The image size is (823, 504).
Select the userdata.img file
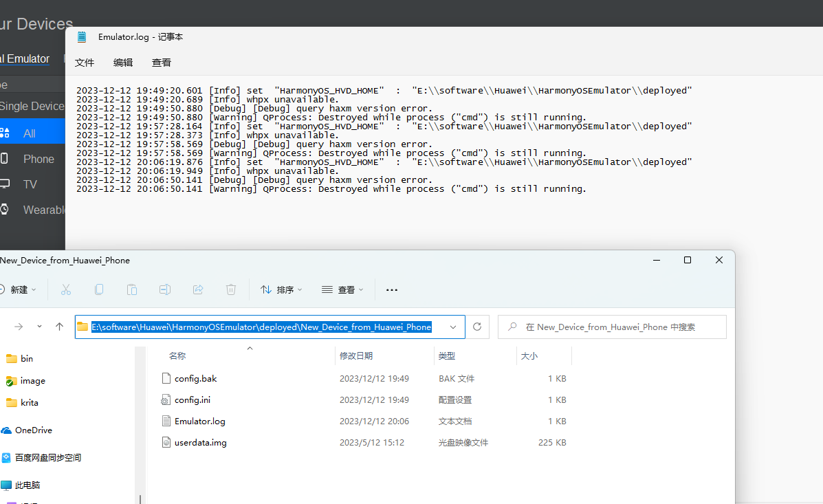point(201,443)
